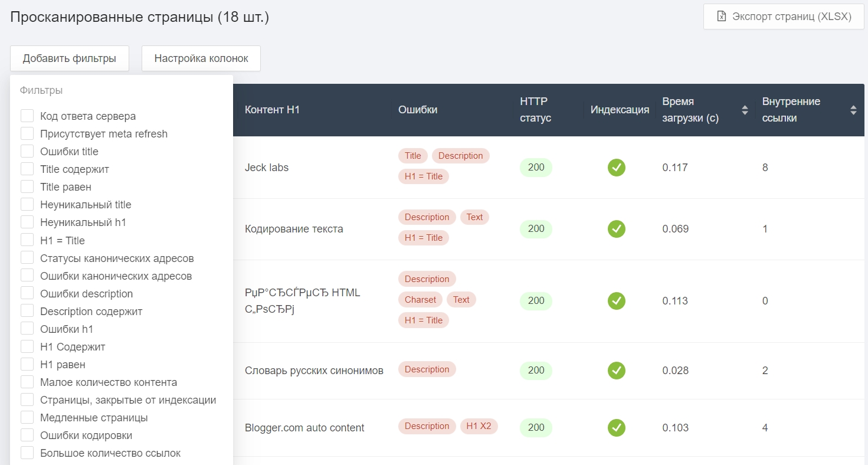Click the Ошибки column header
The height and width of the screenshot is (465, 868).
[418, 110]
